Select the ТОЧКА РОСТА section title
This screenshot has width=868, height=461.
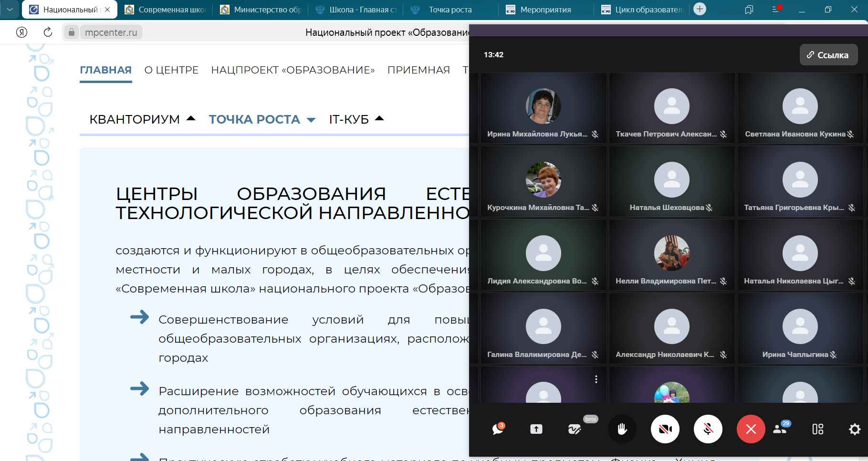click(254, 119)
